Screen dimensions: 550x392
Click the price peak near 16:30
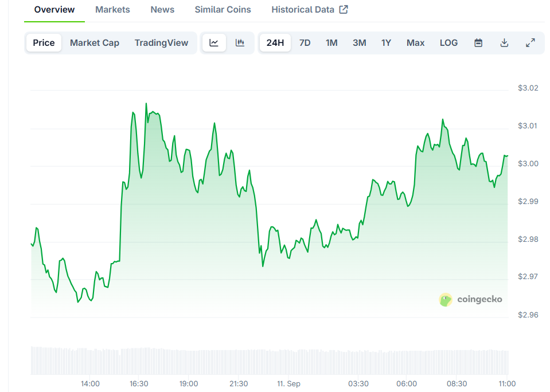click(146, 104)
